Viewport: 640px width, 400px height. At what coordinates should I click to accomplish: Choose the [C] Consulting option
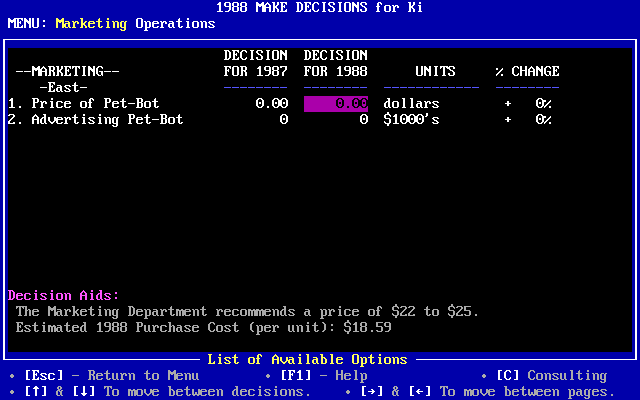click(551, 376)
